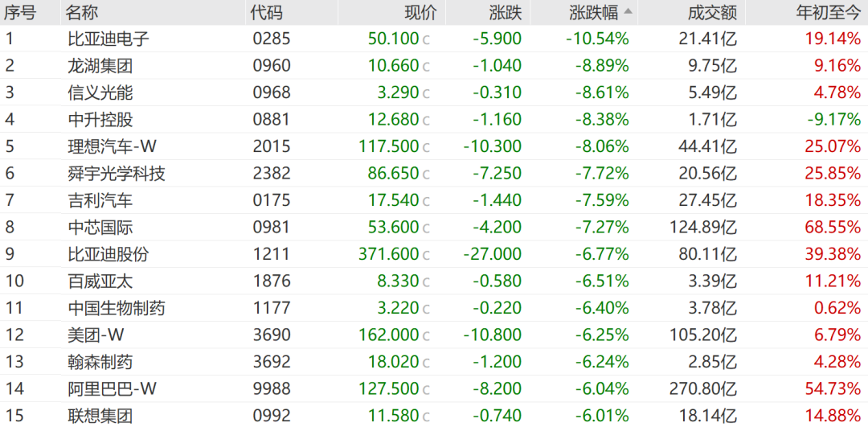Click the 涨跌 column header
This screenshot has width=868, height=427.
pyautogui.click(x=505, y=12)
